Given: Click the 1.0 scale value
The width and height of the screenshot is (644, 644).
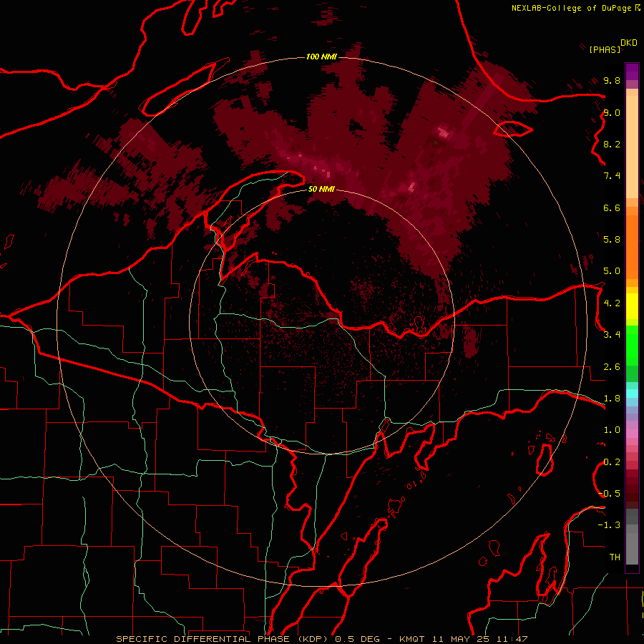Looking at the screenshot, I should point(612,430).
